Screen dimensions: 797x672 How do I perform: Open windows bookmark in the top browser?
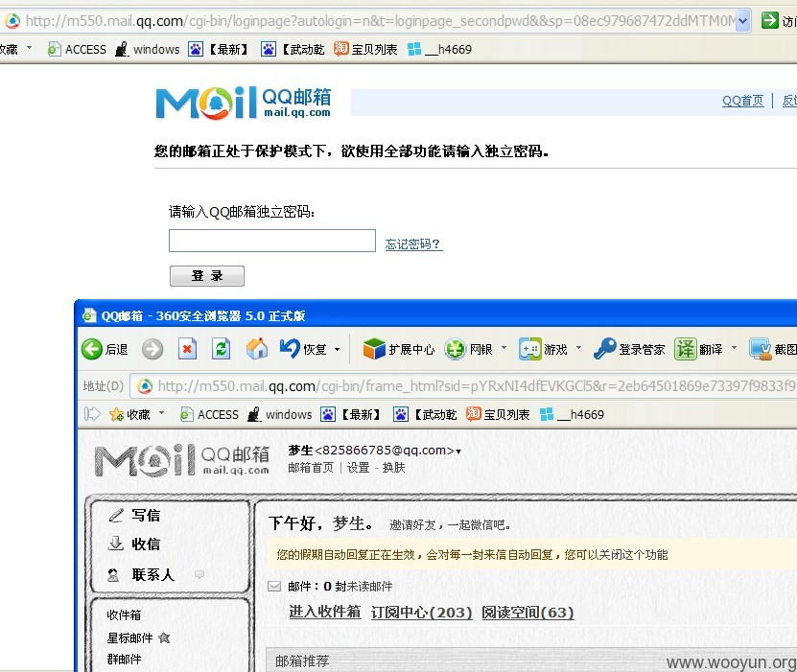click(148, 49)
